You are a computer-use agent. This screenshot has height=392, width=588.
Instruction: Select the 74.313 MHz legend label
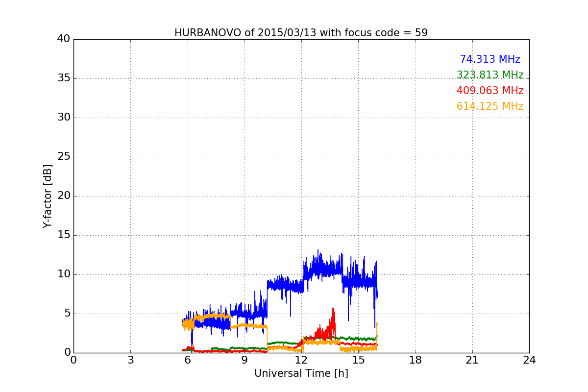click(x=490, y=59)
